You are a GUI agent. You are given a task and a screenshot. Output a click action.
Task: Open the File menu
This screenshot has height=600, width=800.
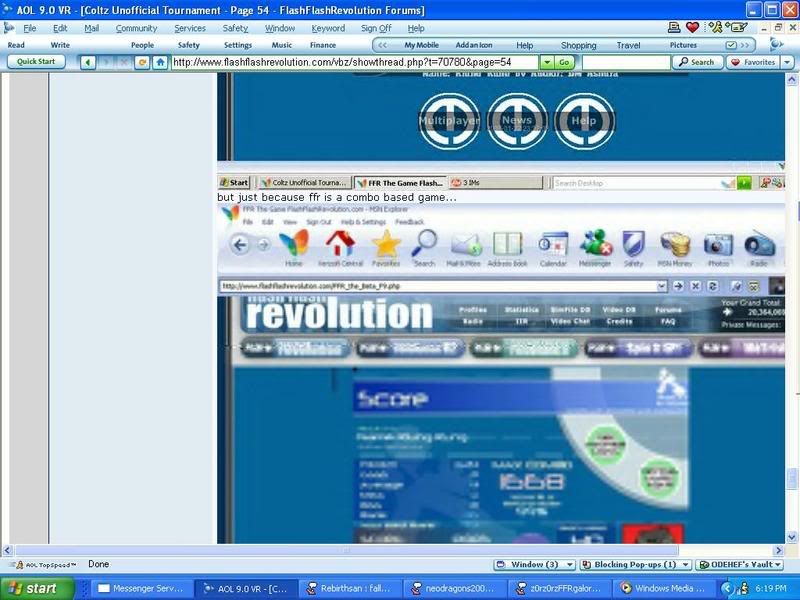tap(30, 28)
